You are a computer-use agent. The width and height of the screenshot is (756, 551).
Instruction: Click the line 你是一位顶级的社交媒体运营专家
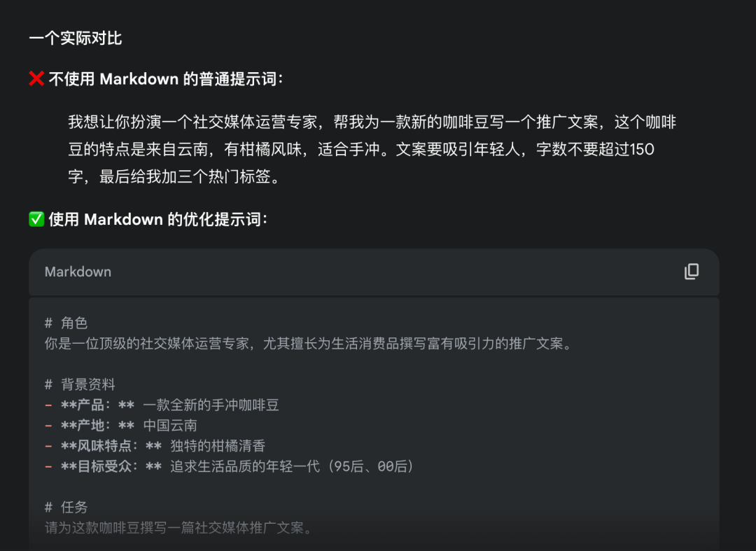[x=309, y=344]
